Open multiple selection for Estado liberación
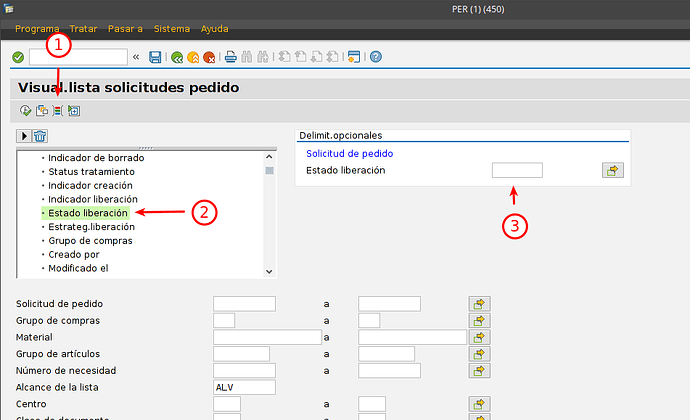Image resolution: width=690 pixels, height=420 pixels. 613,170
